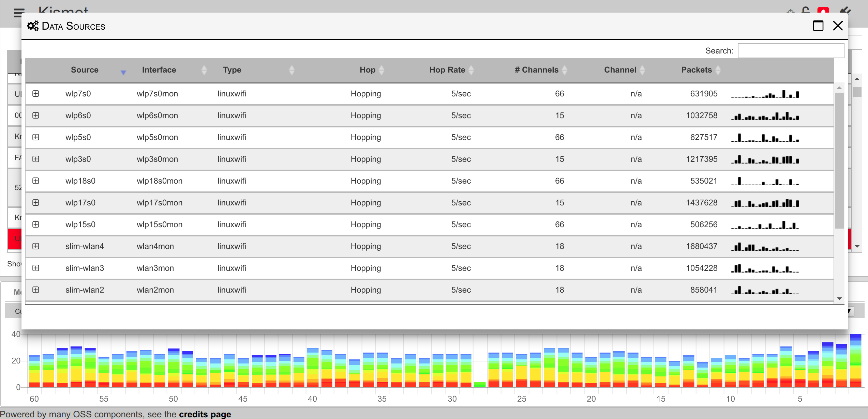Screen dimensions: 868x419
Task: Click data sources table scrollbar down arrow
Action: (839, 299)
